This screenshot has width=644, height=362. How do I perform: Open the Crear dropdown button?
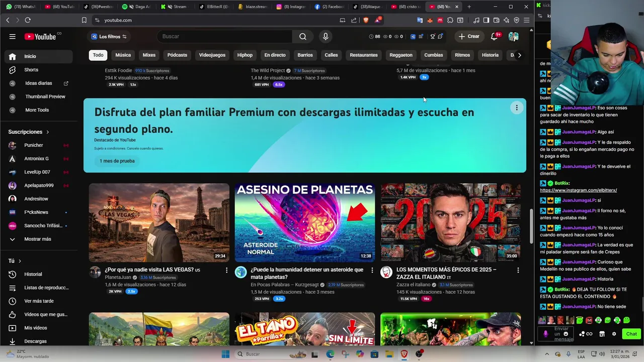click(469, 36)
